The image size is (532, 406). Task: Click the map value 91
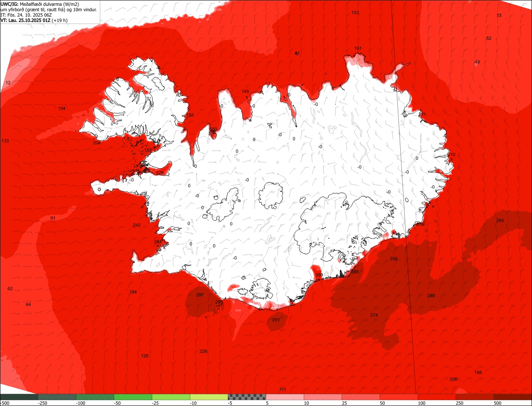click(x=53, y=218)
